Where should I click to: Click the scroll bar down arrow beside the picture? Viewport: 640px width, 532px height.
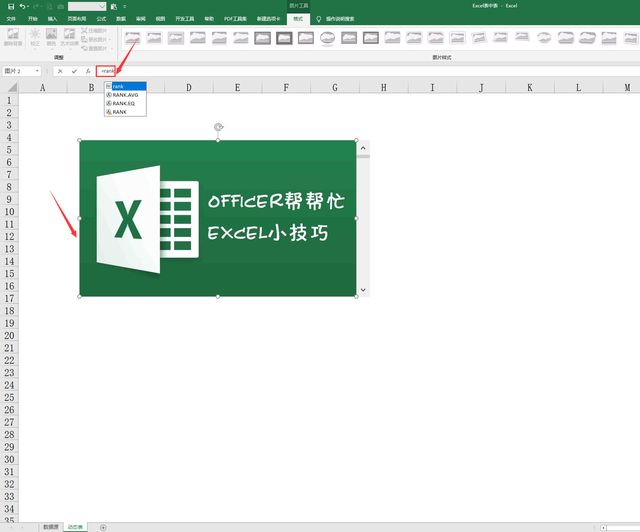click(363, 290)
